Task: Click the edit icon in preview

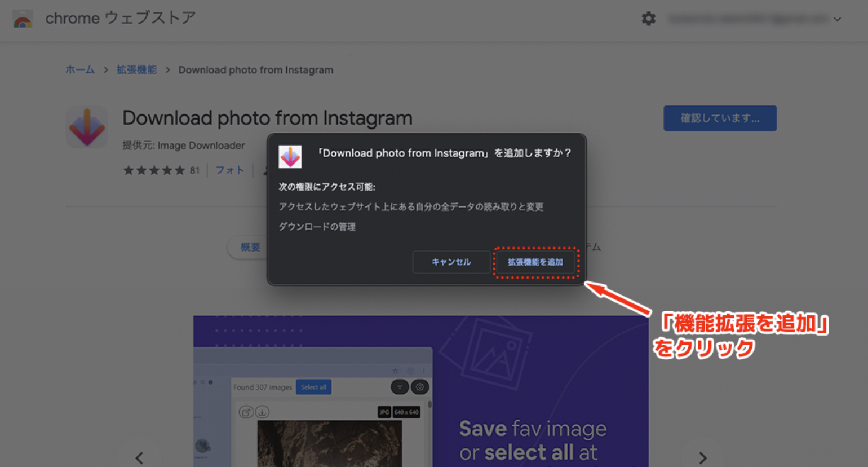Action: coord(246,412)
